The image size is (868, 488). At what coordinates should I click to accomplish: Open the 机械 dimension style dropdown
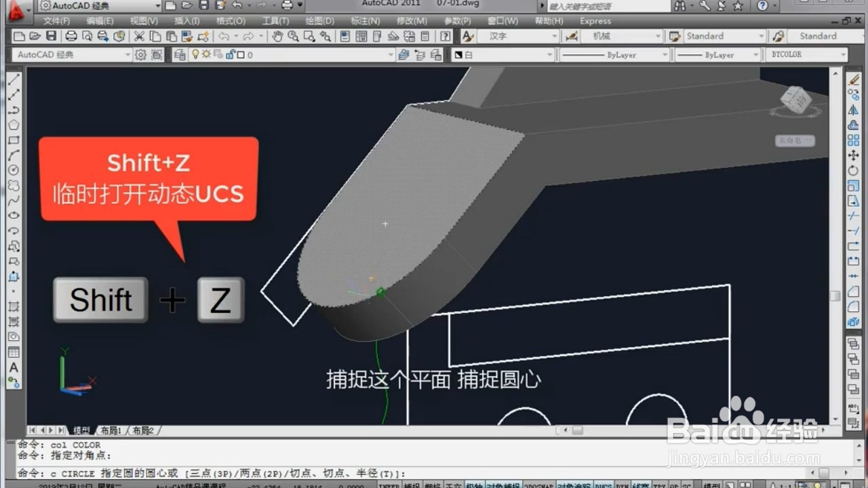[x=622, y=36]
